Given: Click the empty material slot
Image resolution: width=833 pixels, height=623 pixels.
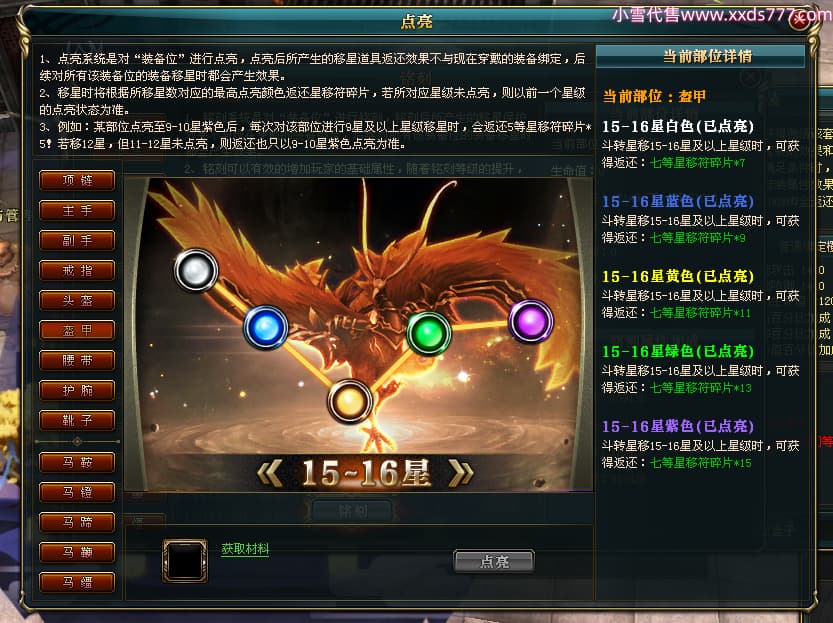Looking at the screenshot, I should [x=185, y=561].
